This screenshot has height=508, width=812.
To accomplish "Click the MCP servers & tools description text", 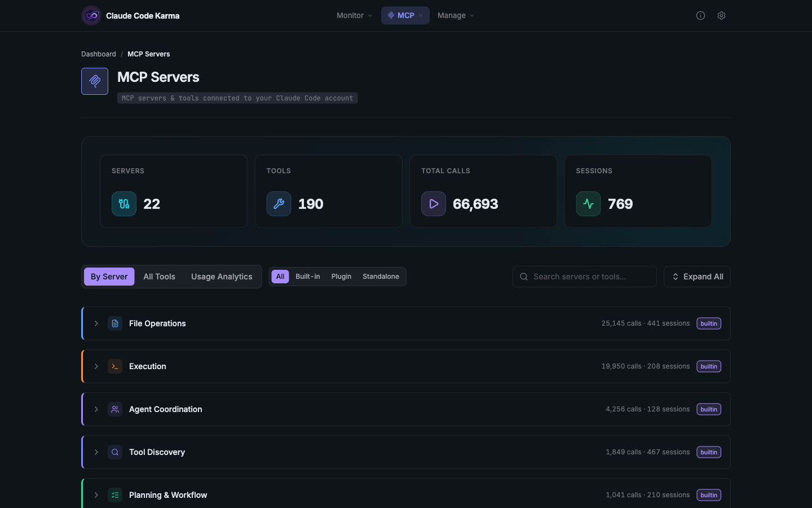I will pyautogui.click(x=237, y=98).
